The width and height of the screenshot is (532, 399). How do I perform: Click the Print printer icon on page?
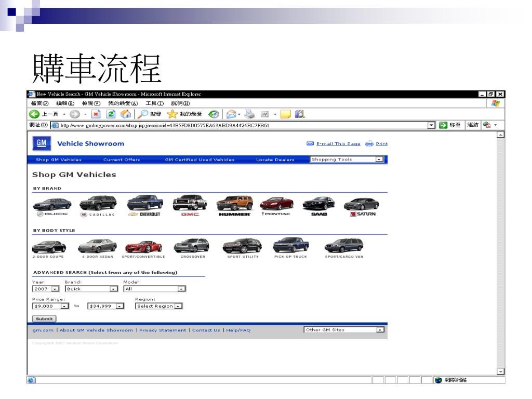point(369,143)
